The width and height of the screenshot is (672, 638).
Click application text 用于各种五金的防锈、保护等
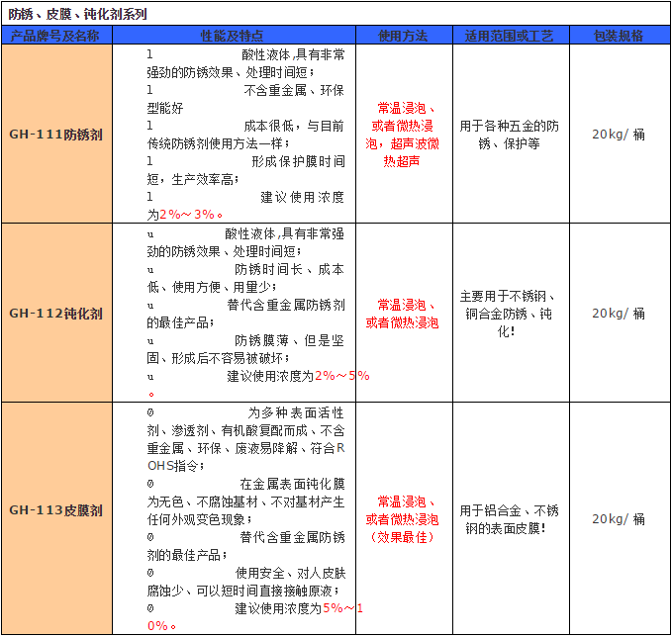coord(510,135)
